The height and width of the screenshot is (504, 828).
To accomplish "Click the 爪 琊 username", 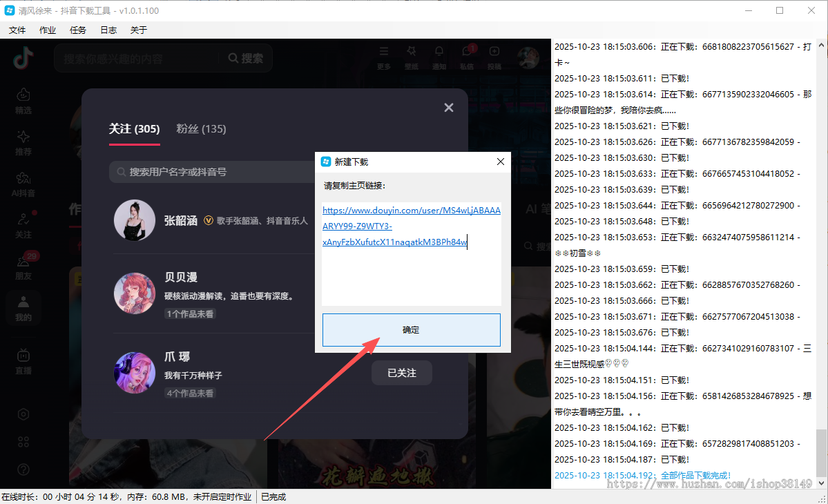I will [177, 357].
